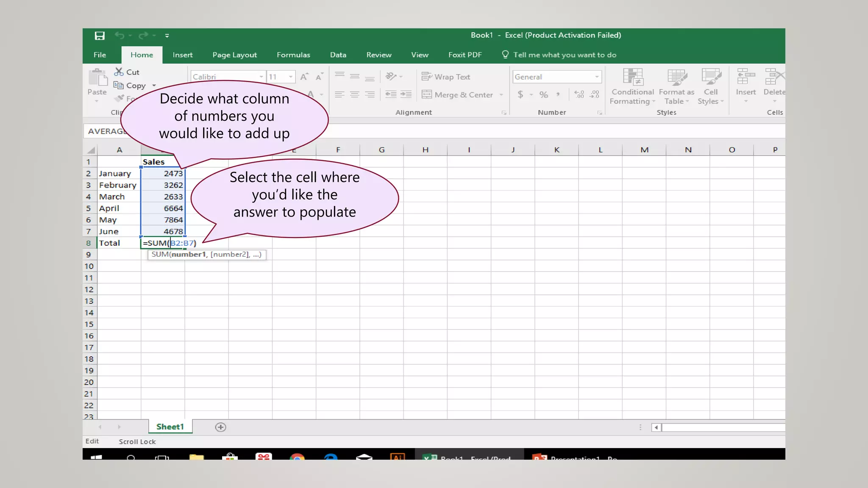Toggle center horizontal alignment
The width and height of the screenshot is (868, 488).
355,95
